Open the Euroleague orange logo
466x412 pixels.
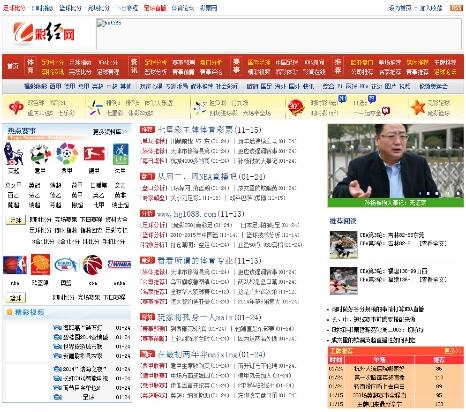(x=40, y=264)
